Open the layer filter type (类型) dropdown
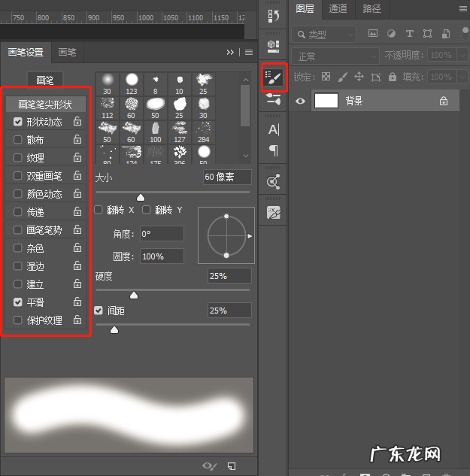This screenshot has width=470, height=476. tap(323, 35)
